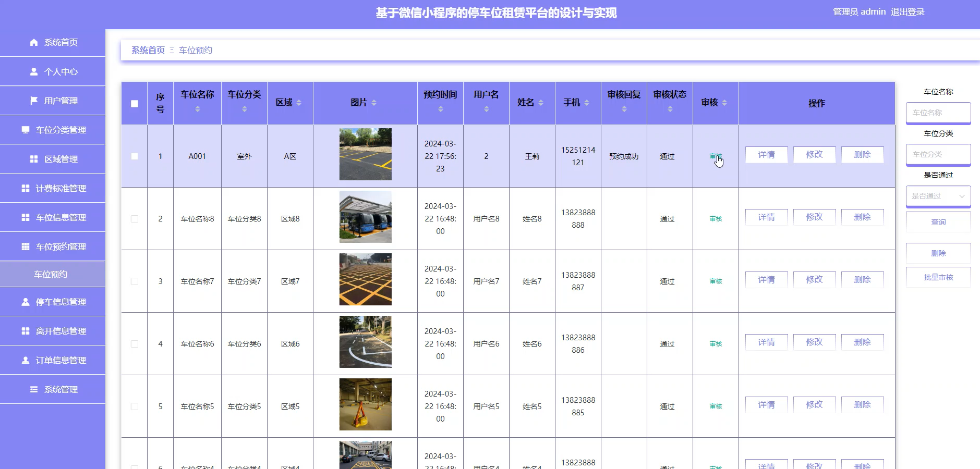Click the monitor icon beside 车位分类管理
This screenshot has width=980, height=469.
pyautogui.click(x=26, y=130)
